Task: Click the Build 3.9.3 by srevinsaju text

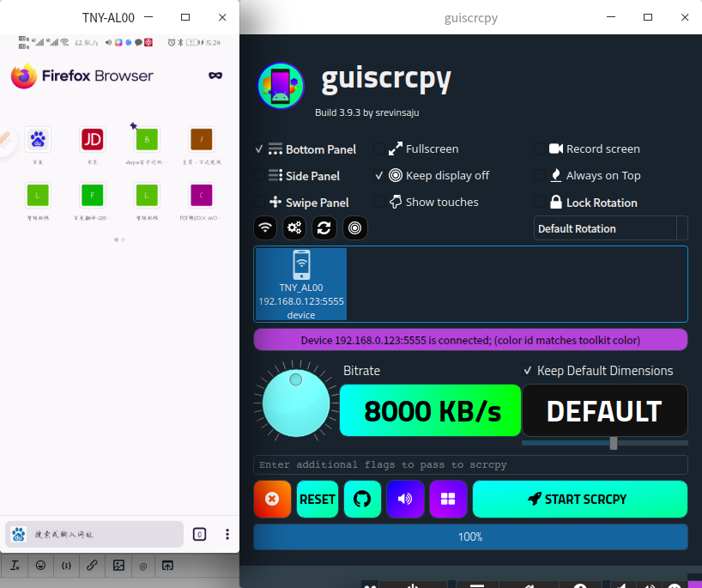Action: click(367, 112)
